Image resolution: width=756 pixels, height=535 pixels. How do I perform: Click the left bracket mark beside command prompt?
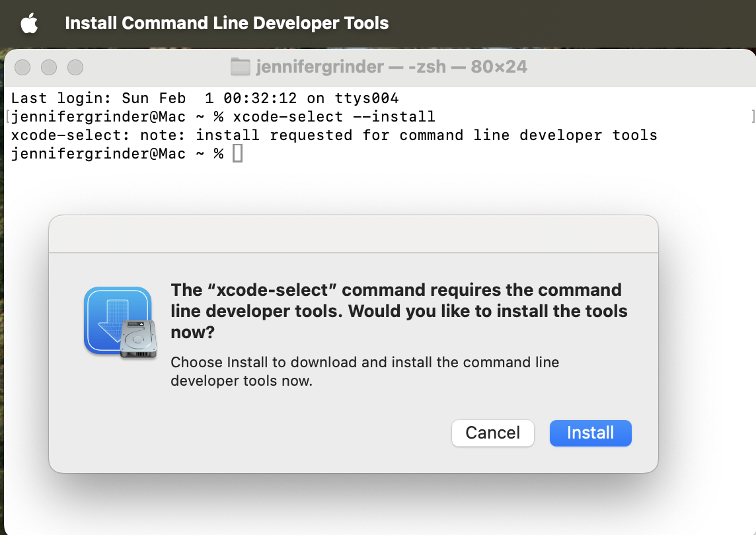(7, 117)
